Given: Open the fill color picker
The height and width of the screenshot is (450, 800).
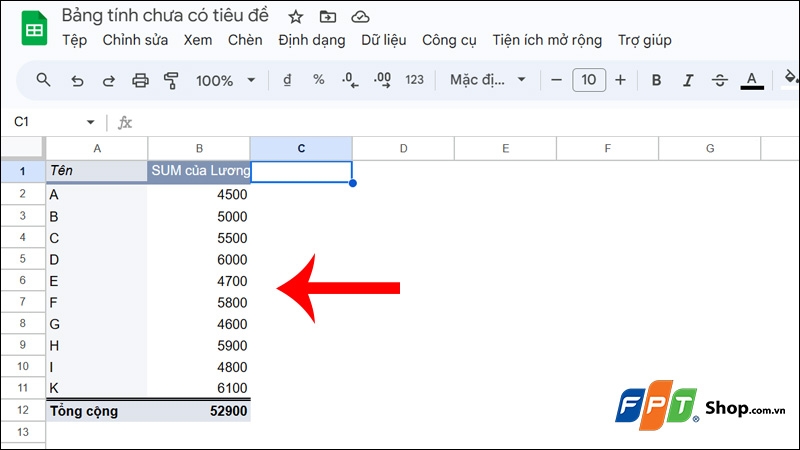Looking at the screenshot, I should pos(790,79).
